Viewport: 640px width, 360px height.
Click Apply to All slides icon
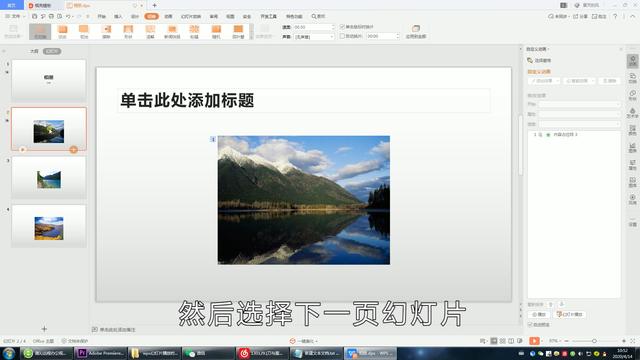tap(416, 31)
